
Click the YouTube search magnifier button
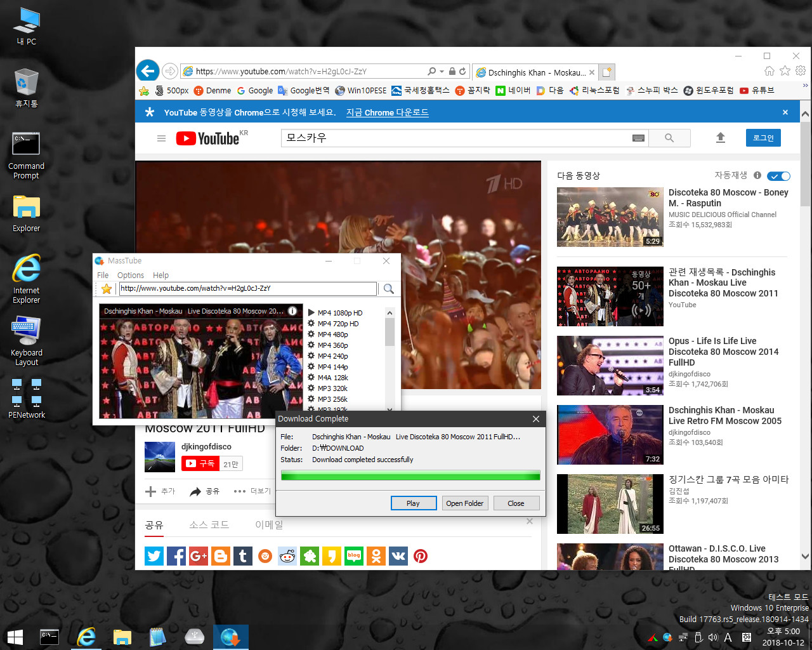click(669, 138)
